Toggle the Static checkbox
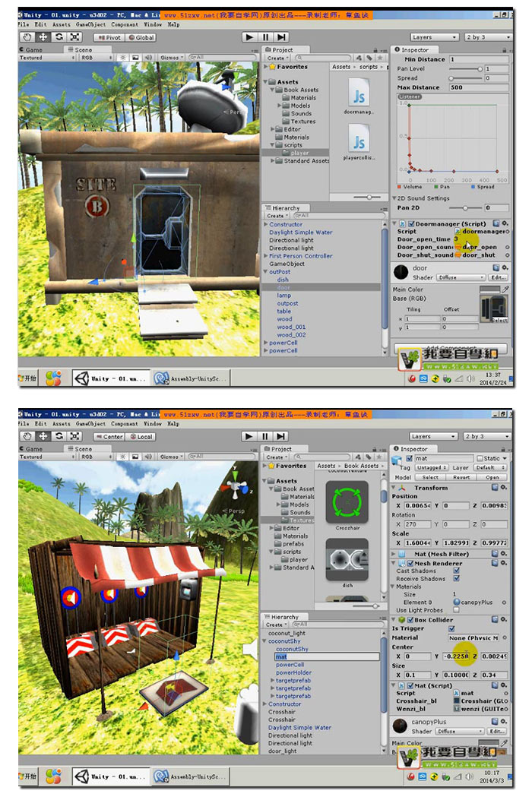Viewport: 532px width, 797px height. pos(479,458)
